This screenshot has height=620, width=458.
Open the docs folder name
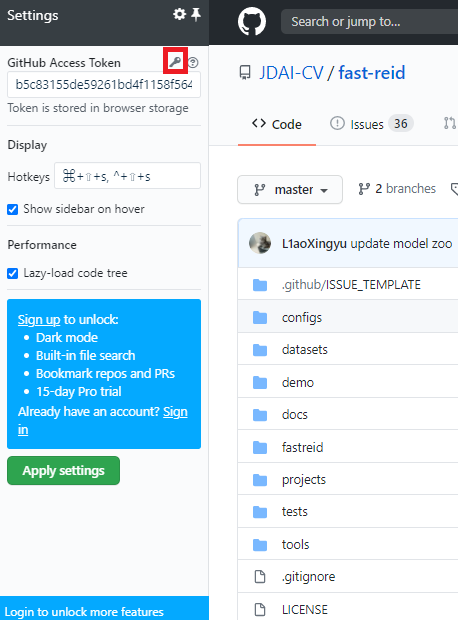click(x=295, y=415)
